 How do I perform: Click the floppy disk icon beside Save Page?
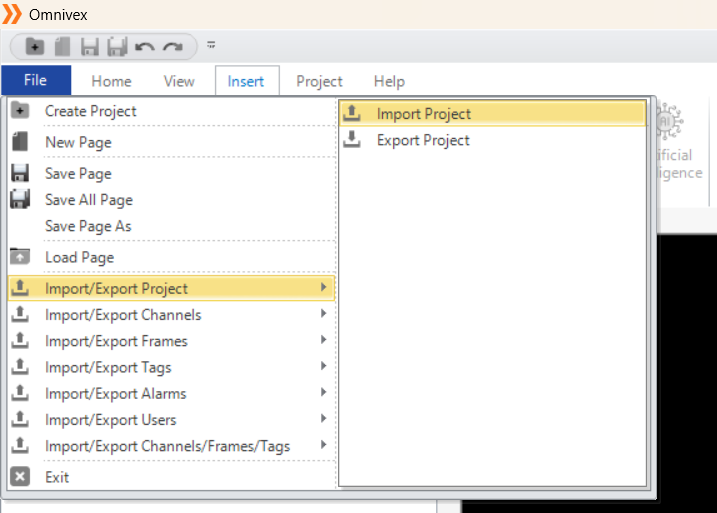[20, 173]
